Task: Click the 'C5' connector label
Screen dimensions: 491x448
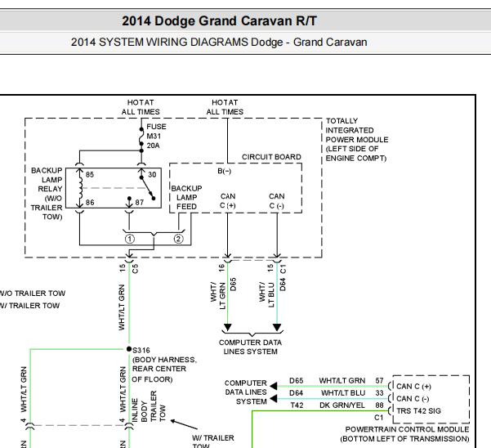Action: coord(135,269)
